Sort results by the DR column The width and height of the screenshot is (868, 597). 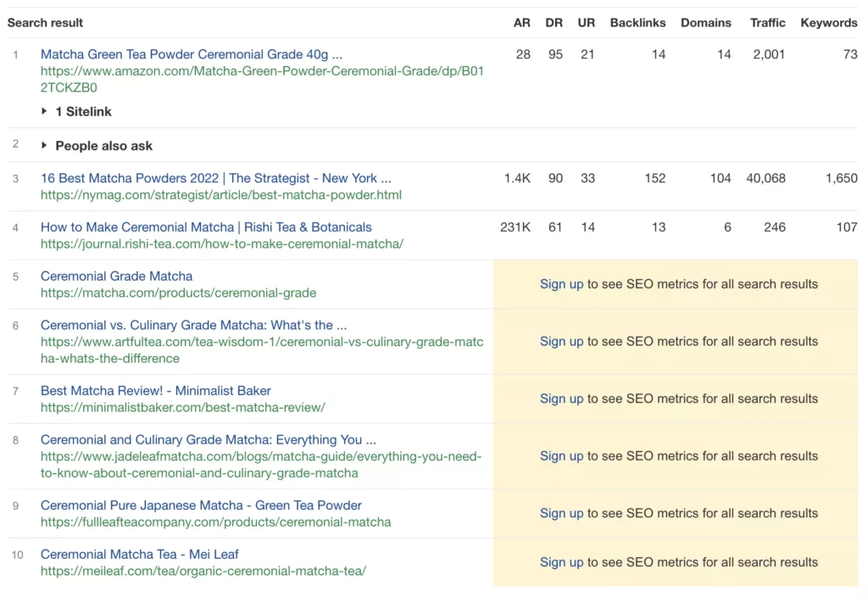554,23
